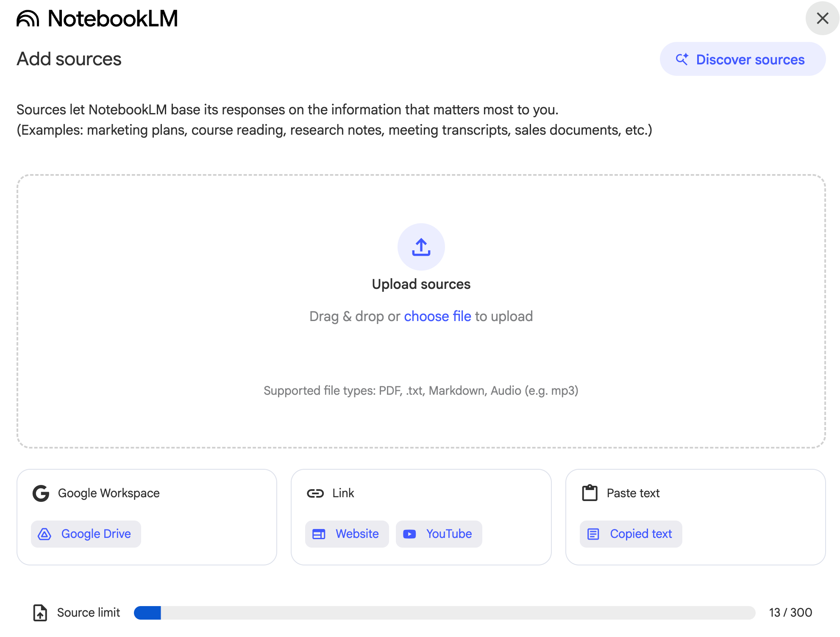The width and height of the screenshot is (840, 637).
Task: Click the sparkle search icon in Discover sources
Action: (682, 59)
